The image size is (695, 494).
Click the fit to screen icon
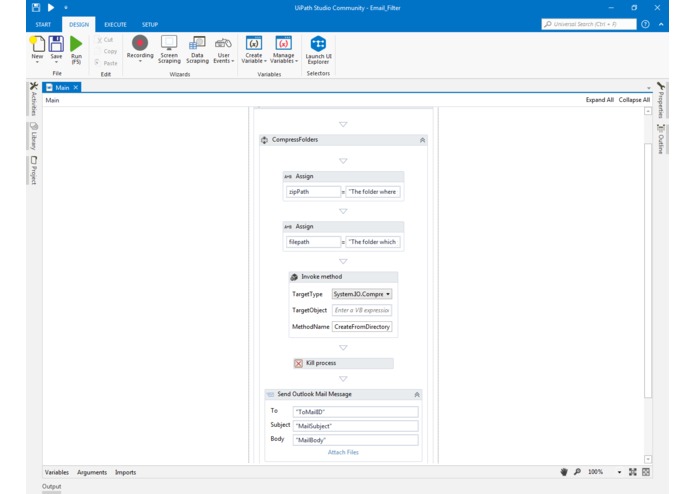pyautogui.click(x=633, y=472)
